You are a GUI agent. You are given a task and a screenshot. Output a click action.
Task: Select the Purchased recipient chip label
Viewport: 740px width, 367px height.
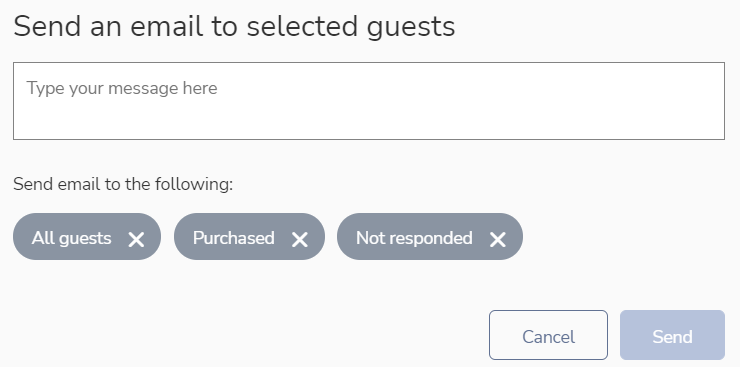(x=234, y=238)
